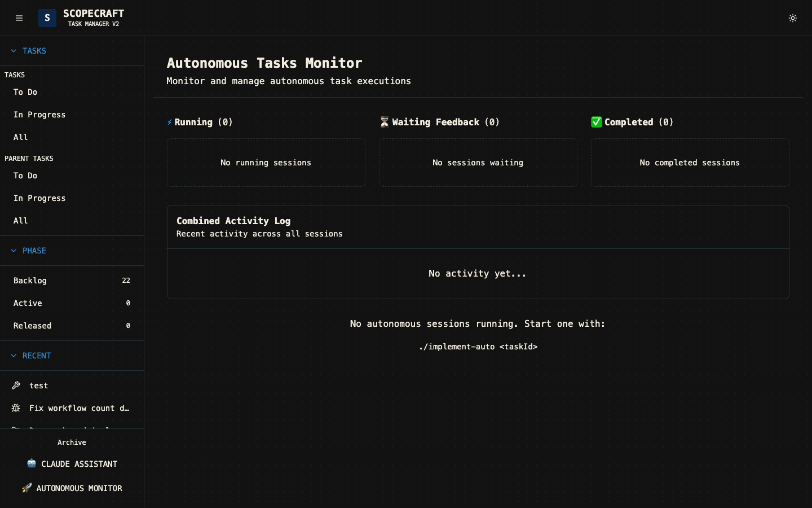812x508 pixels.
Task: Click the Waiting Feedback hourglass icon
Action: click(385, 122)
